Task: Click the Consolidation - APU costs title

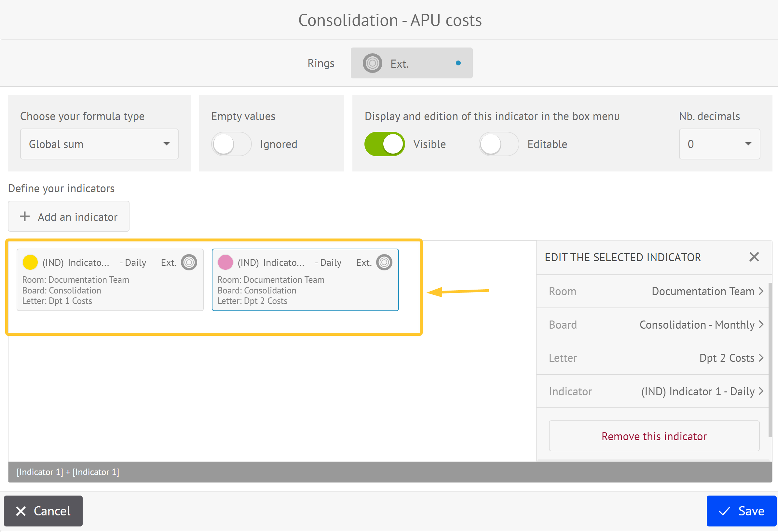Action: (390, 20)
